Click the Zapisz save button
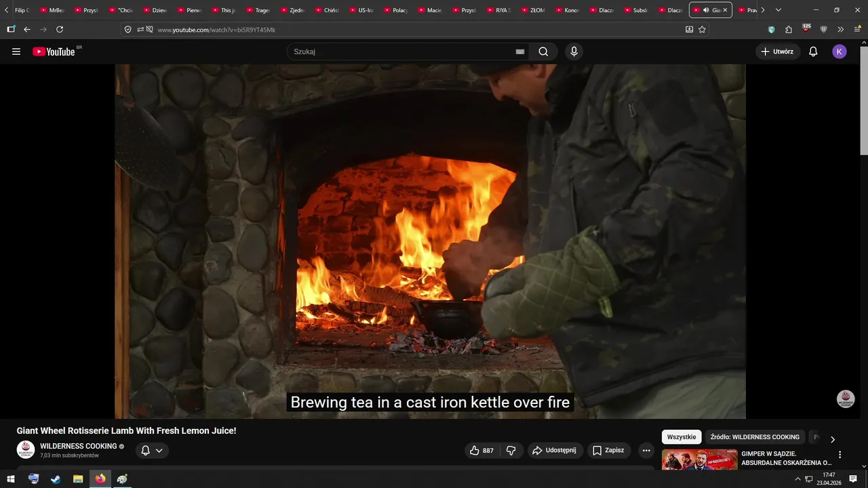868x488 pixels. coord(608,450)
